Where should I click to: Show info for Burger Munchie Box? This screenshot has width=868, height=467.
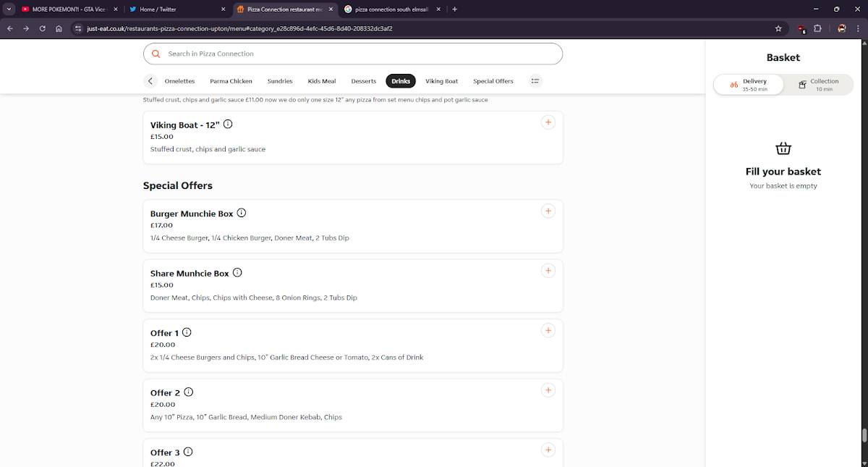click(242, 213)
